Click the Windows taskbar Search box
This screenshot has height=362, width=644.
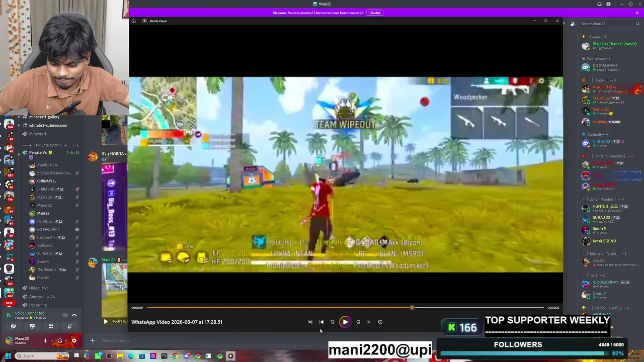point(43,356)
